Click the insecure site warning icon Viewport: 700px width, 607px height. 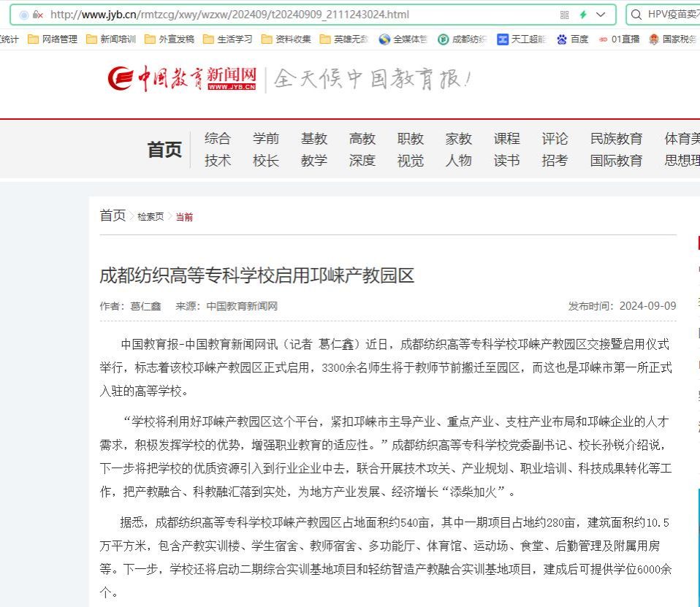coord(38,15)
